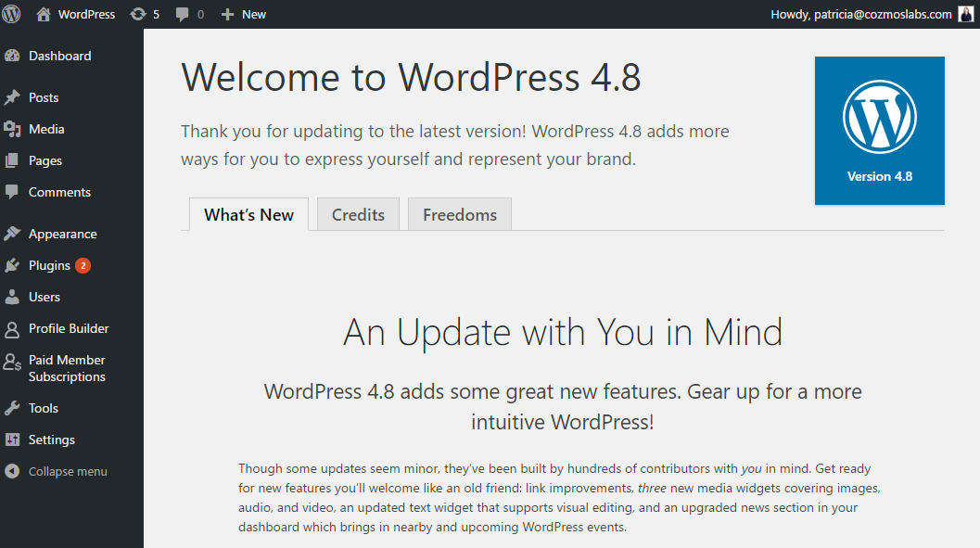
Task: Open the user avatar in the top right
Action: [966, 14]
